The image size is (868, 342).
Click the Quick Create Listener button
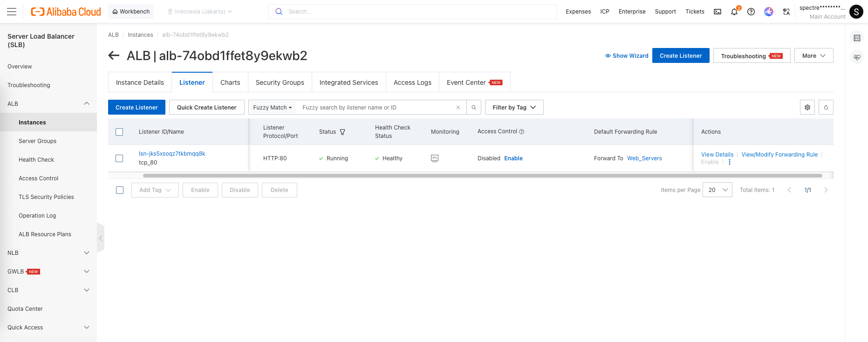click(x=206, y=108)
